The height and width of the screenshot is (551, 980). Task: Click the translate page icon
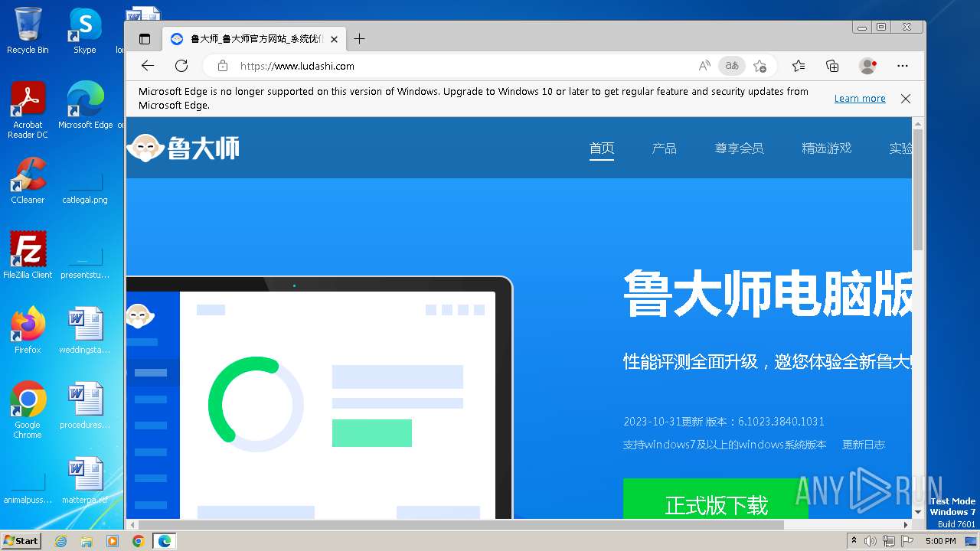pyautogui.click(x=732, y=66)
